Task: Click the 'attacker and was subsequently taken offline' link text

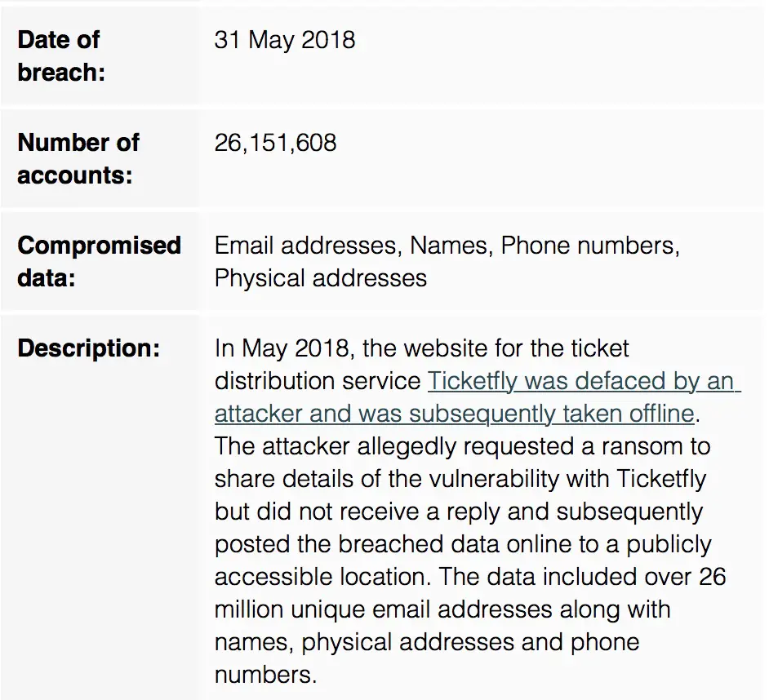Action: 455,414
